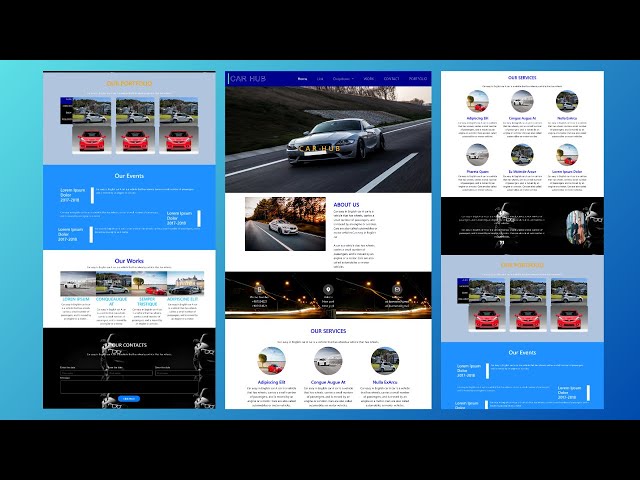Click the Pharma Quam service title
The height and width of the screenshot is (480, 640).
(478, 172)
